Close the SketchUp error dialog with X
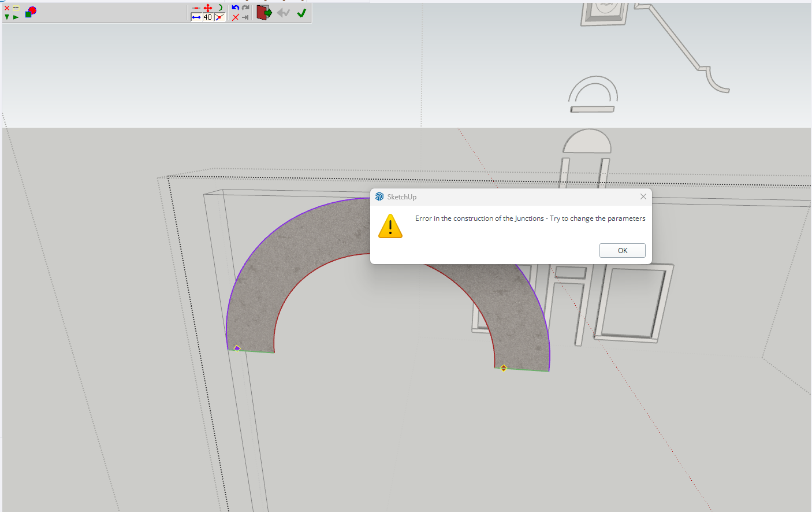812x512 pixels. coord(643,196)
